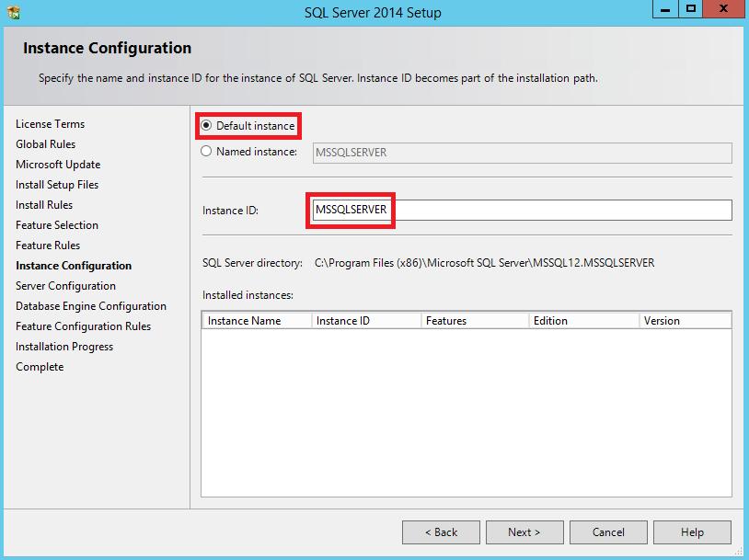
Task: Click the SQL Server directory path text
Action: [484, 263]
